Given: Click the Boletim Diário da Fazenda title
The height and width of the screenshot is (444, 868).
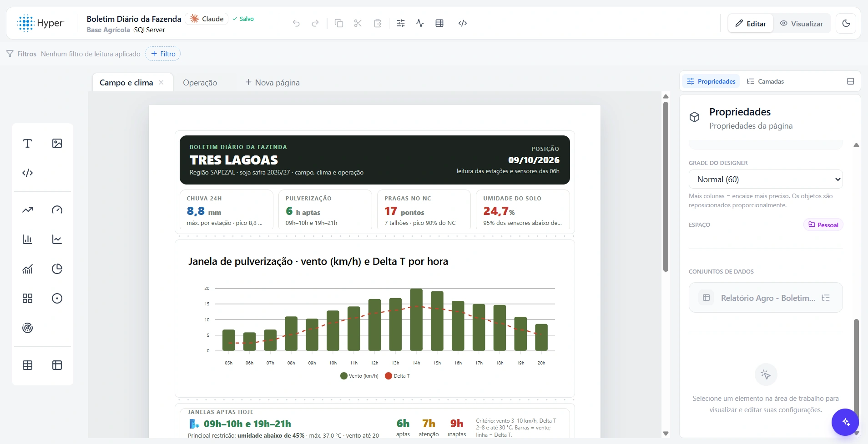Looking at the screenshot, I should coord(134,19).
